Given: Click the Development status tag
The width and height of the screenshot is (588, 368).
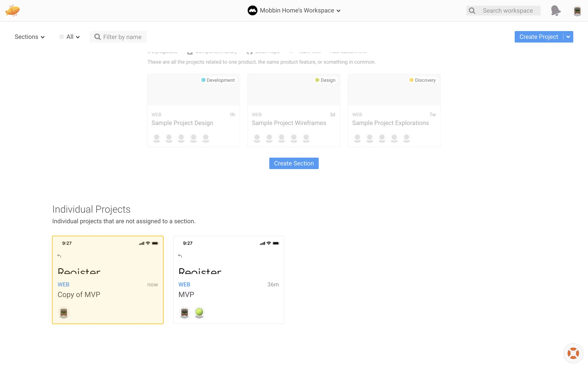Looking at the screenshot, I should coord(218,80).
